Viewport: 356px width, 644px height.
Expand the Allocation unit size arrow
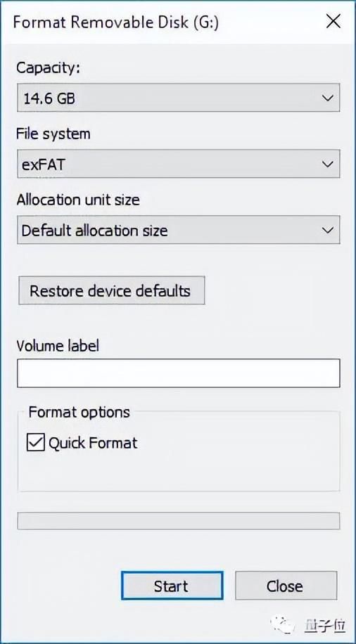click(x=327, y=231)
